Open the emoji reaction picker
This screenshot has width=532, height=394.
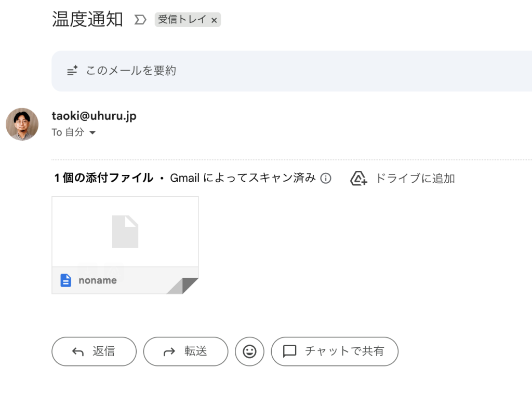tap(249, 351)
